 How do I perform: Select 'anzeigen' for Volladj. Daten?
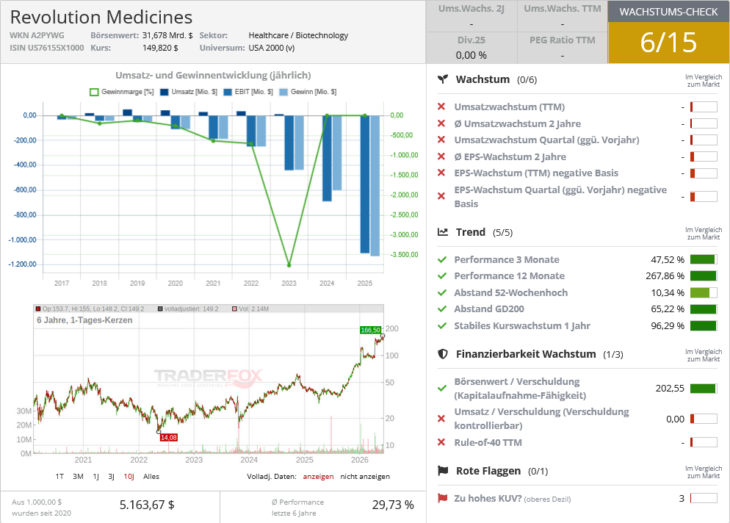[318, 476]
